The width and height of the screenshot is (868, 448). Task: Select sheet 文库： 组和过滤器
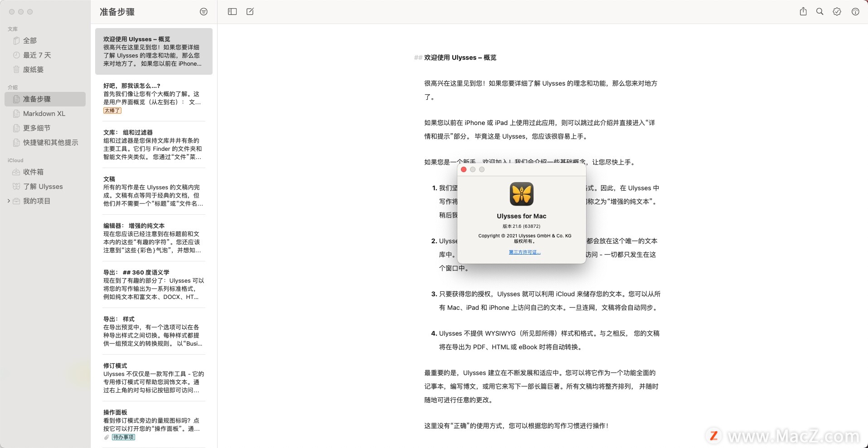tap(154, 145)
